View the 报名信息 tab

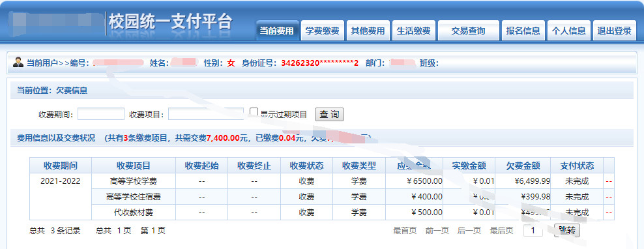[523, 31]
